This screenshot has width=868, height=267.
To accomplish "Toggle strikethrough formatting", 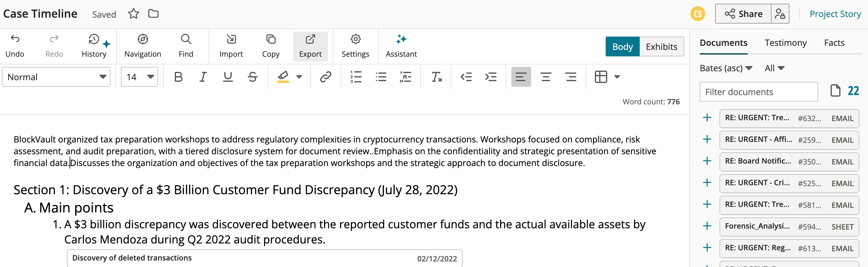I will click(x=253, y=77).
